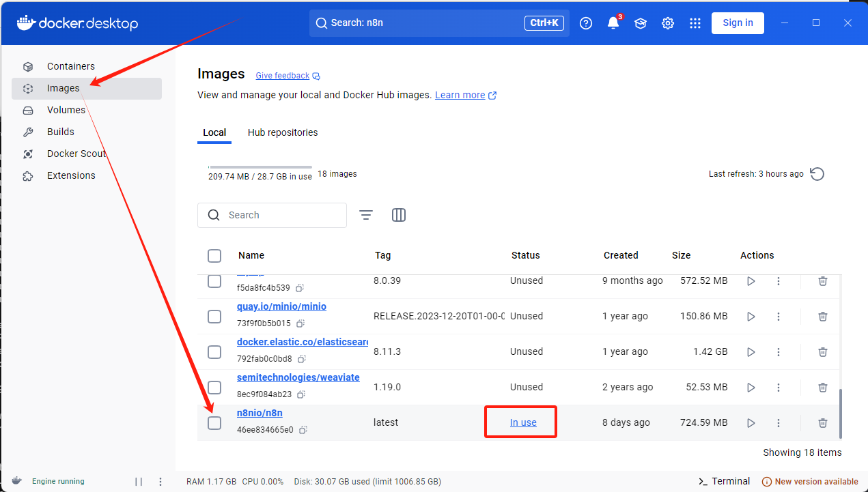This screenshot has height=492, width=868.
Task: Check the quay.io/minio/minio checkbox
Action: (214, 317)
